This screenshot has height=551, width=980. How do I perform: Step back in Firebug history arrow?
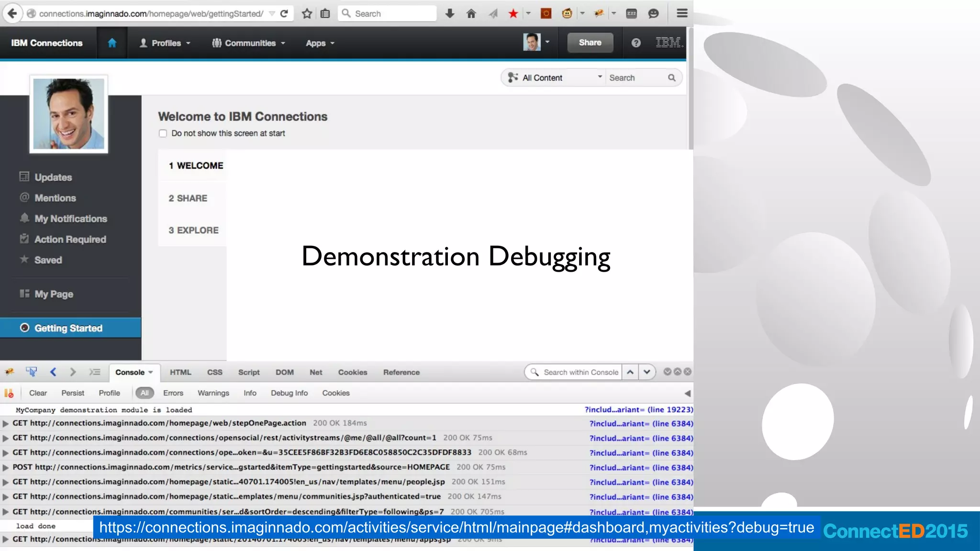[x=53, y=372]
